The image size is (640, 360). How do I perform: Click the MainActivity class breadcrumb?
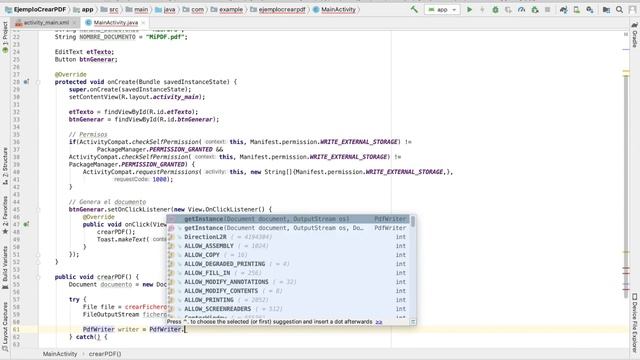tap(334, 9)
